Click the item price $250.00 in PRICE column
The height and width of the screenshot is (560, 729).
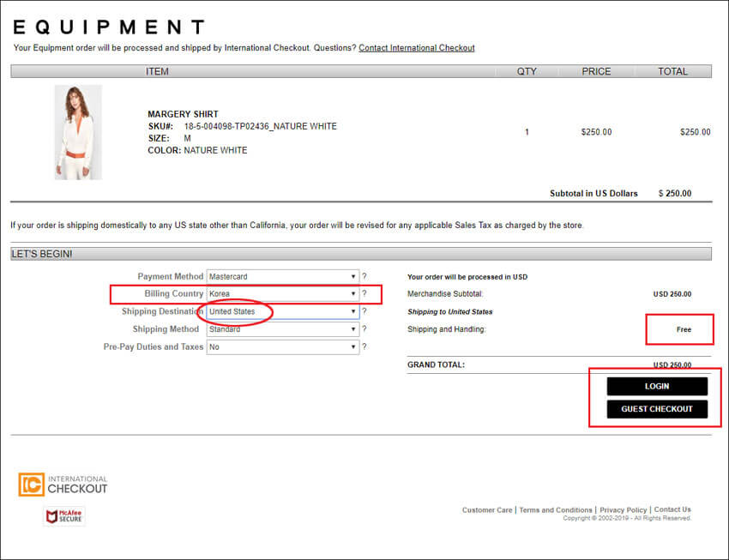[x=596, y=132]
